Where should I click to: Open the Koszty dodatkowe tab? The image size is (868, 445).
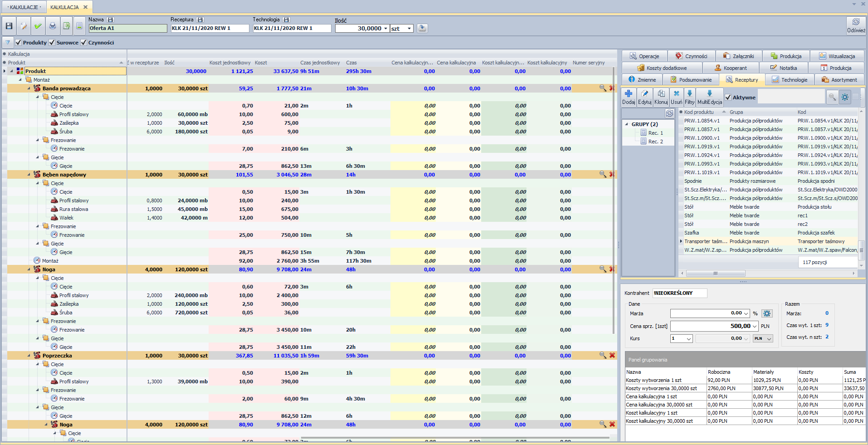coord(662,68)
